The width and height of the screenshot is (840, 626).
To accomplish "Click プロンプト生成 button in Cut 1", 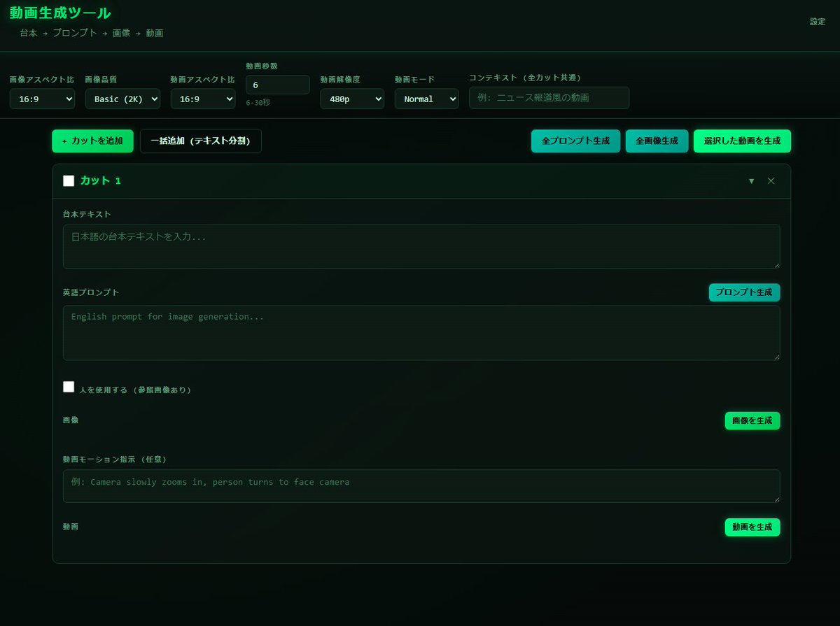I will (x=744, y=292).
